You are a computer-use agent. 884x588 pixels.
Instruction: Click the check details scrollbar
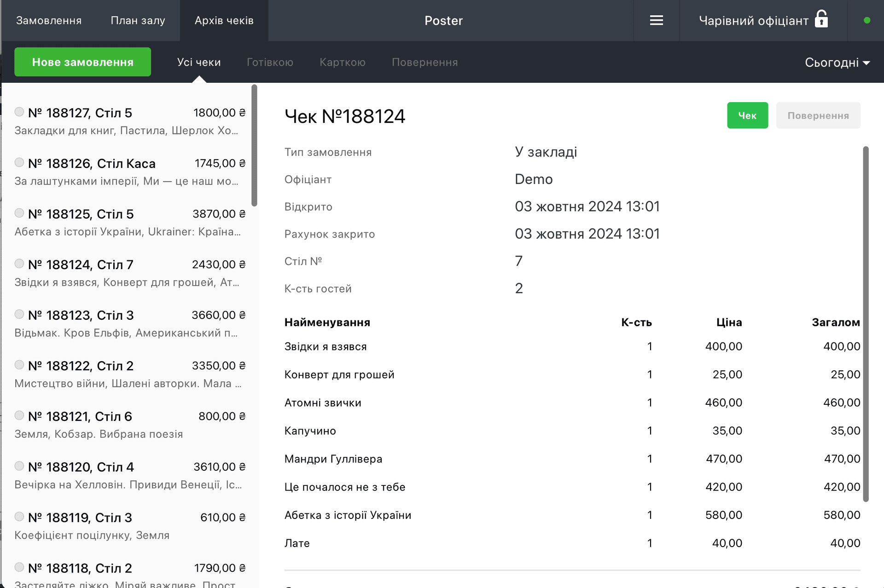[866, 324]
